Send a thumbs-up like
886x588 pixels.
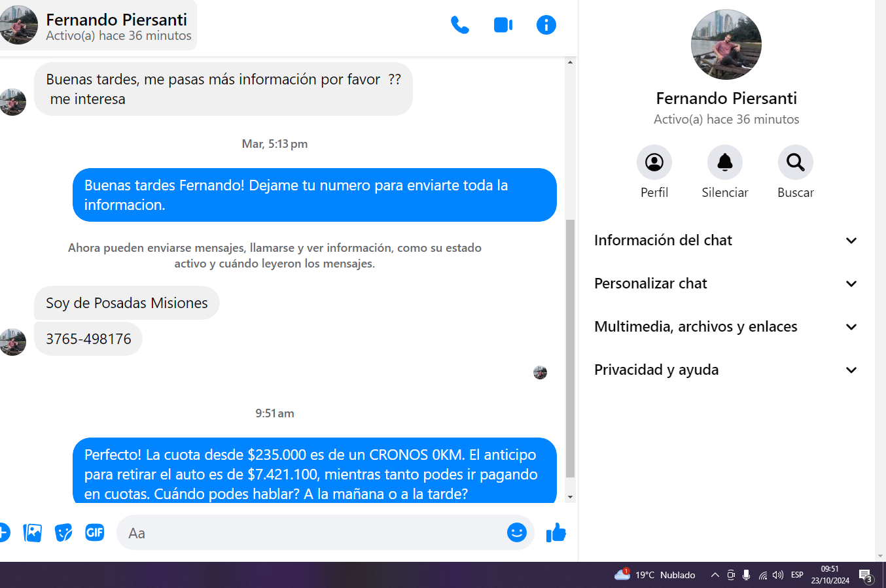coord(556,532)
